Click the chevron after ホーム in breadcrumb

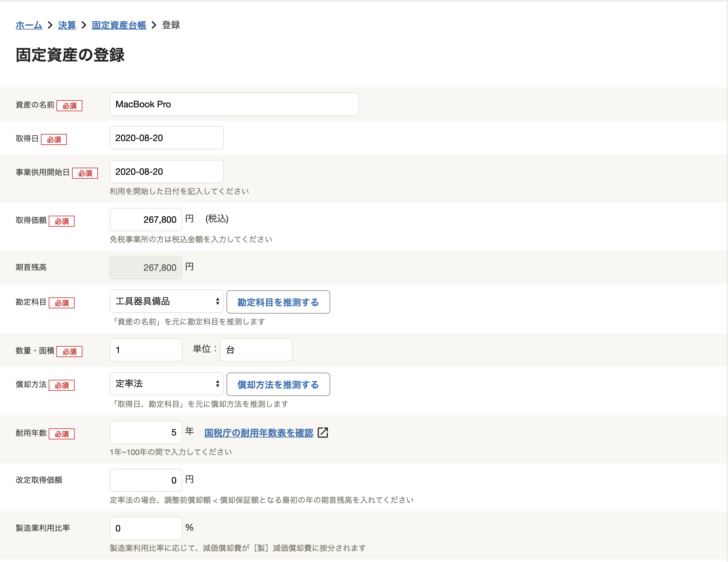click(50, 25)
